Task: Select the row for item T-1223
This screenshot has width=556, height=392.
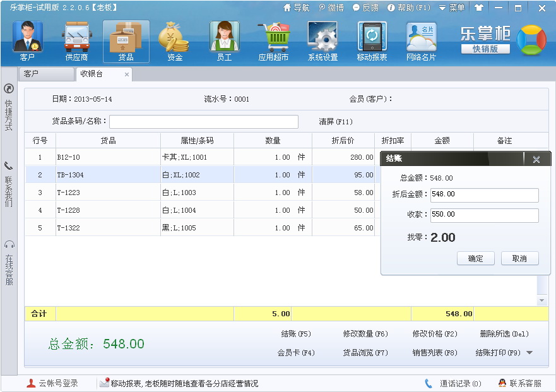Action: [203, 193]
